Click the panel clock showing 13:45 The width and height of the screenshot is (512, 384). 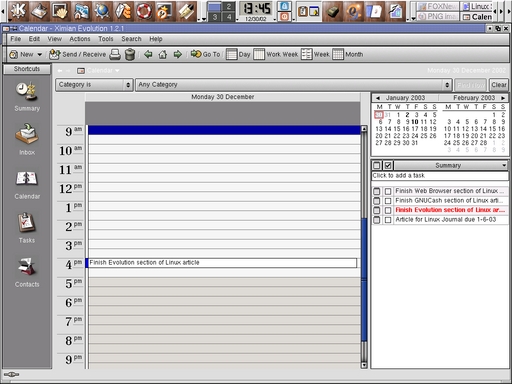(256, 9)
